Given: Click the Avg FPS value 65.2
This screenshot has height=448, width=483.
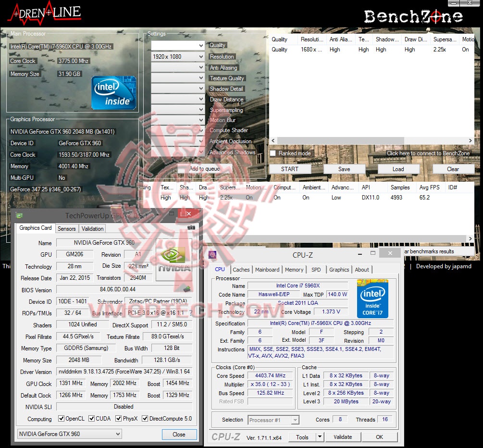Looking at the screenshot, I should pyautogui.click(x=424, y=198).
